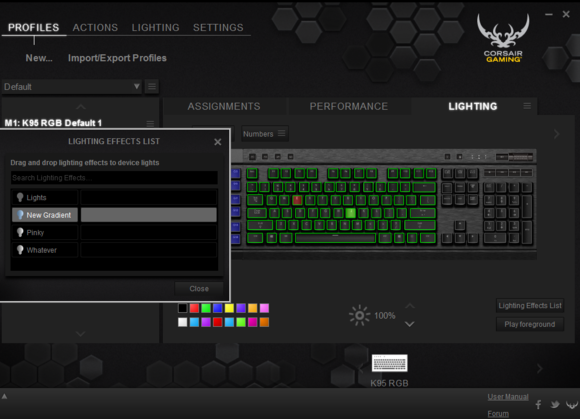Select the K95 RGB device thumbnail
Image resolution: width=580 pixels, height=419 pixels.
coord(390,363)
